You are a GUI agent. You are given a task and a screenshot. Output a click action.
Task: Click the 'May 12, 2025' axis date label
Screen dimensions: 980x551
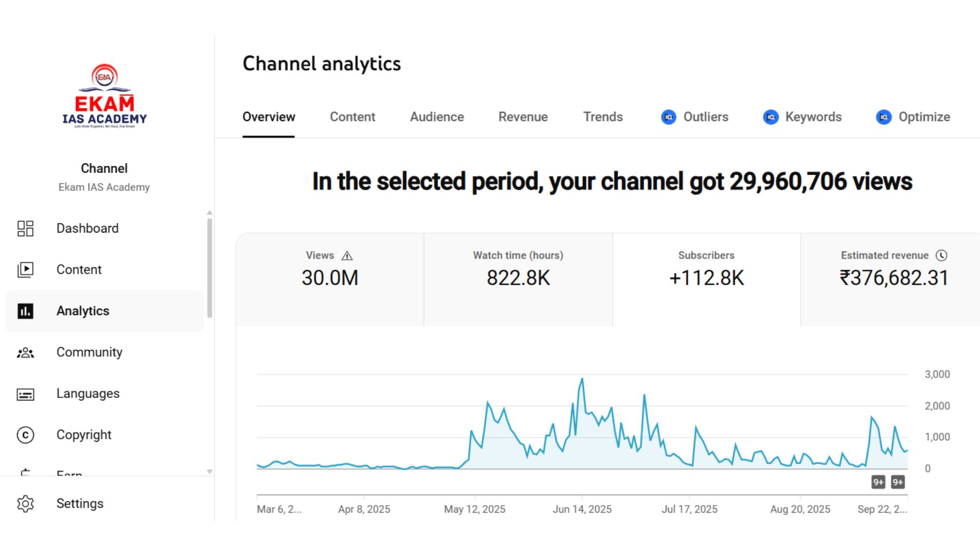tap(475, 509)
